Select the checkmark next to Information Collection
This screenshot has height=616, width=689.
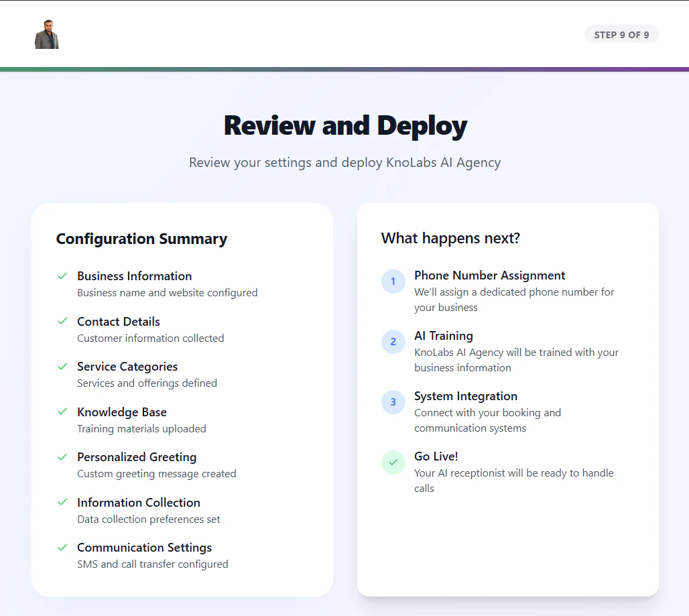62,502
